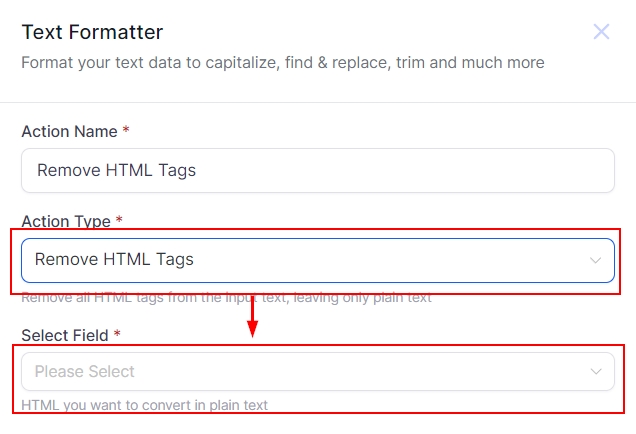Open the Action Type dropdown

[317, 260]
